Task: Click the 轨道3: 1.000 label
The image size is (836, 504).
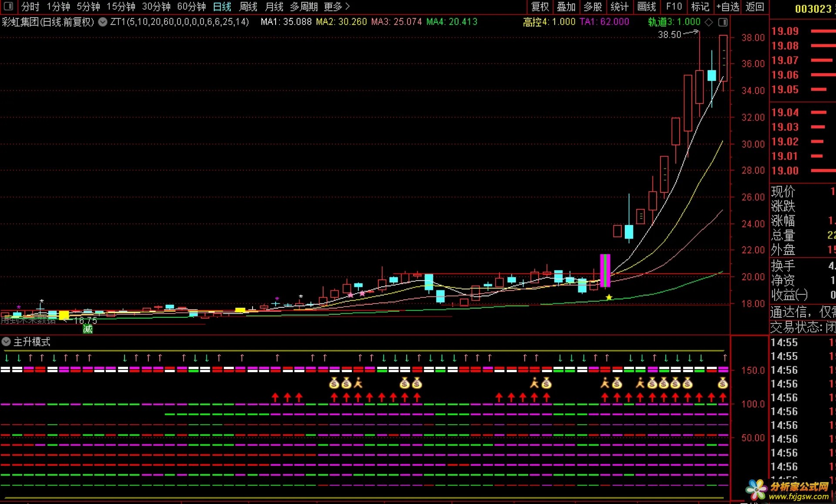Action: 674,22
